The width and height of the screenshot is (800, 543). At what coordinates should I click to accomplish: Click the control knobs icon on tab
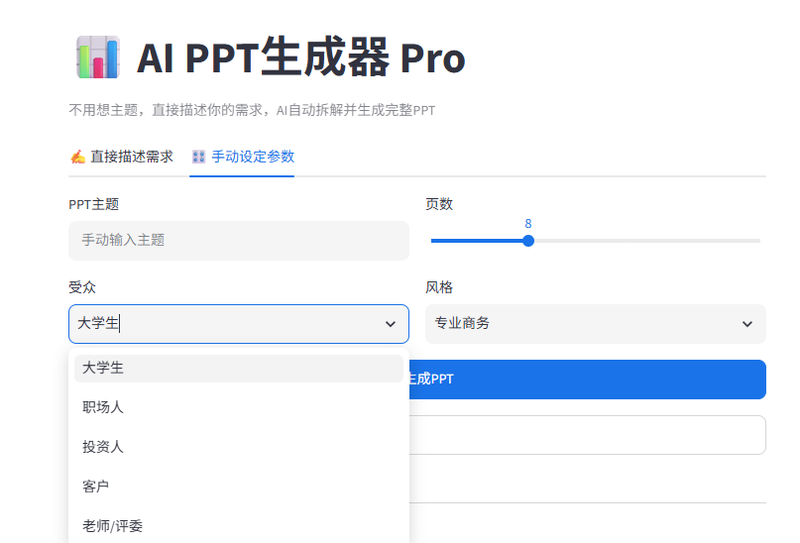click(x=198, y=157)
